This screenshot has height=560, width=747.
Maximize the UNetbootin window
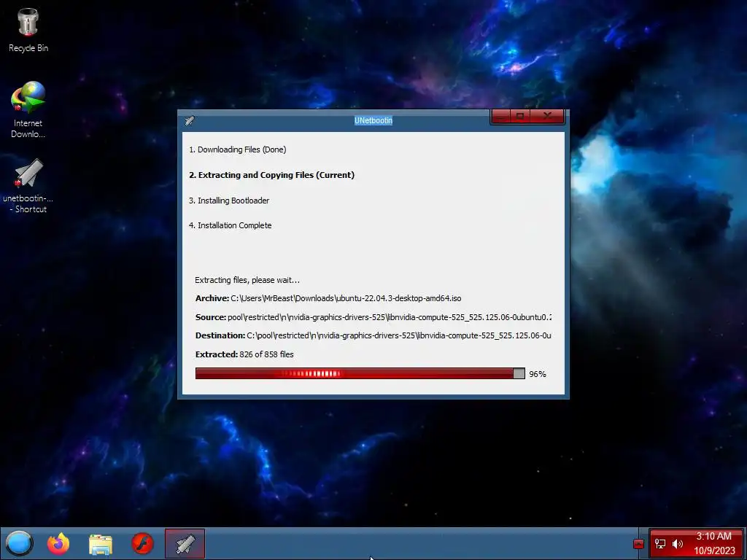click(x=519, y=116)
